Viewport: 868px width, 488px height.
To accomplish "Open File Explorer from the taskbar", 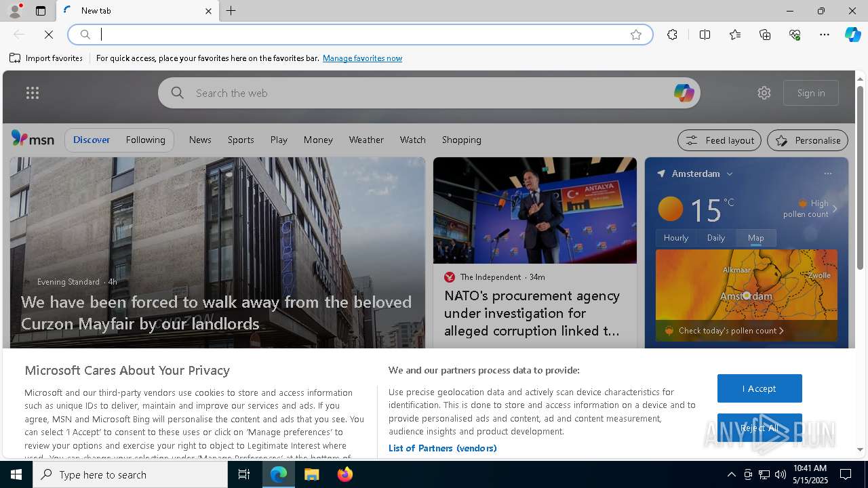I will pyautogui.click(x=312, y=474).
